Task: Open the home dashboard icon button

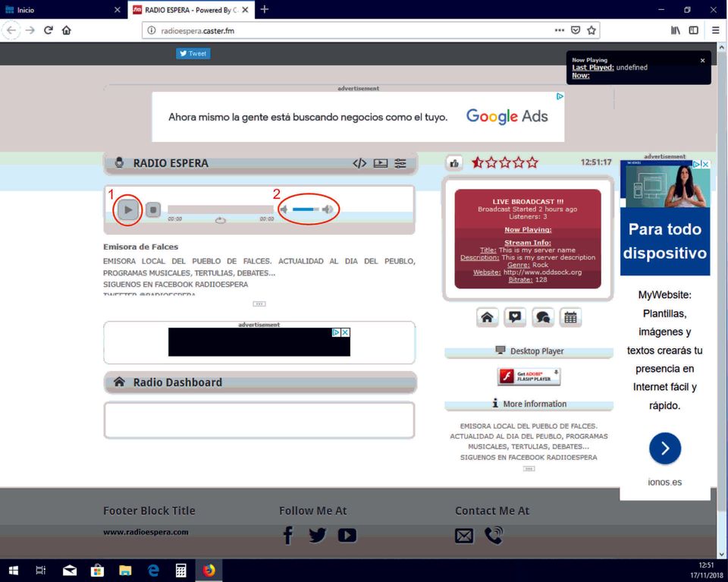Action: click(x=487, y=318)
